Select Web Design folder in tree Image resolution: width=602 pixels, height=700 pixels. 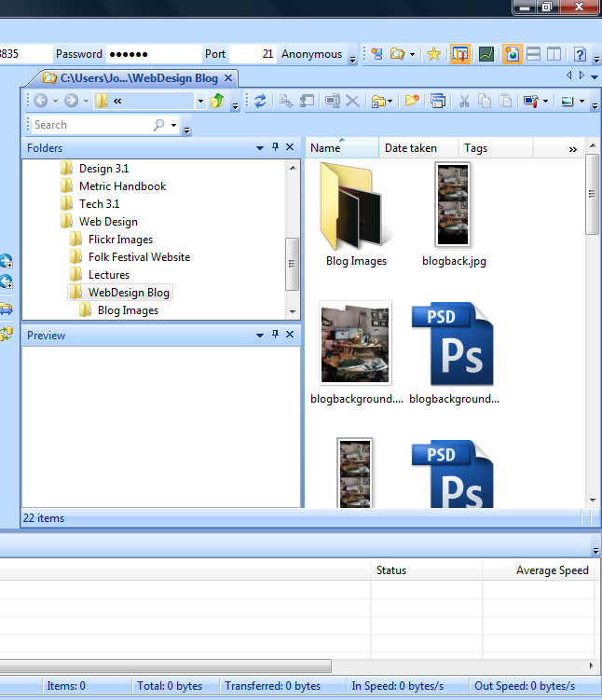pyautogui.click(x=108, y=222)
